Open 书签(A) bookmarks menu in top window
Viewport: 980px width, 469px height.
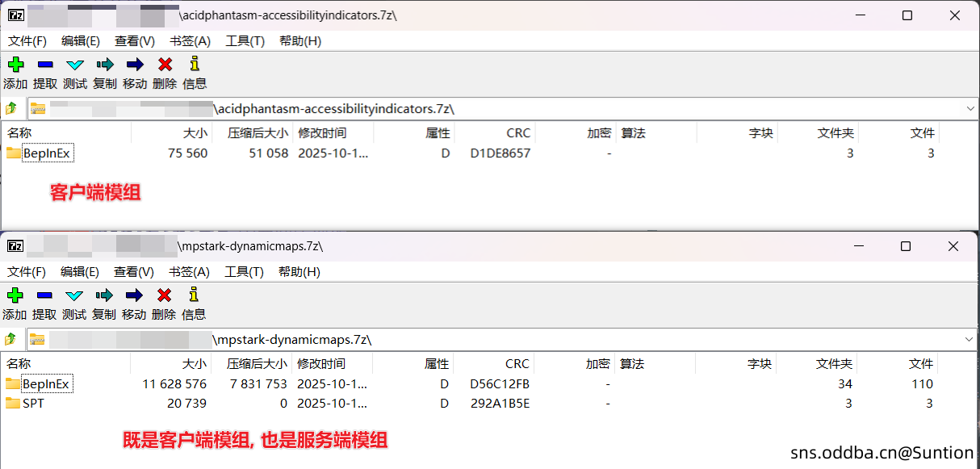coord(190,41)
